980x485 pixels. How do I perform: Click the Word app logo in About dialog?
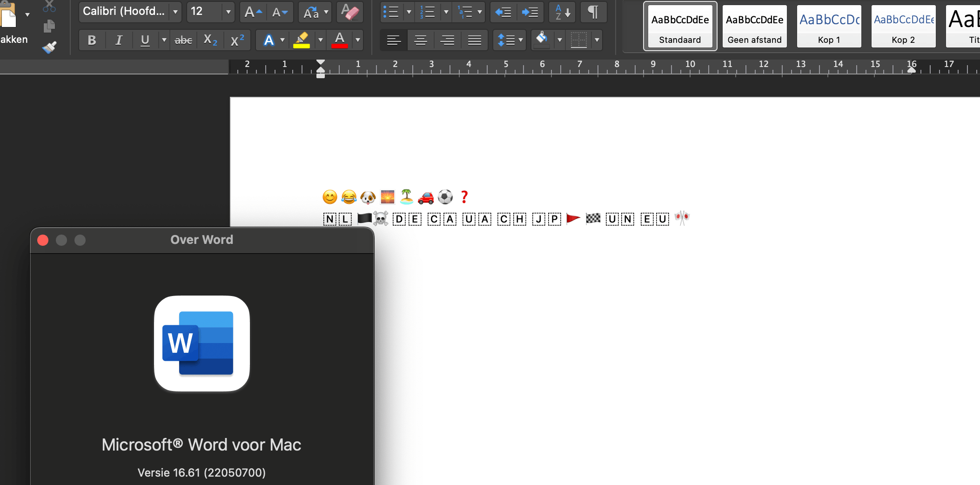202,344
